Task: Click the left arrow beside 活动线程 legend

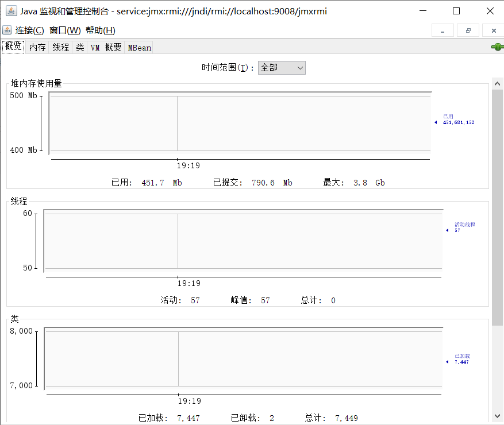Action: 447,230
